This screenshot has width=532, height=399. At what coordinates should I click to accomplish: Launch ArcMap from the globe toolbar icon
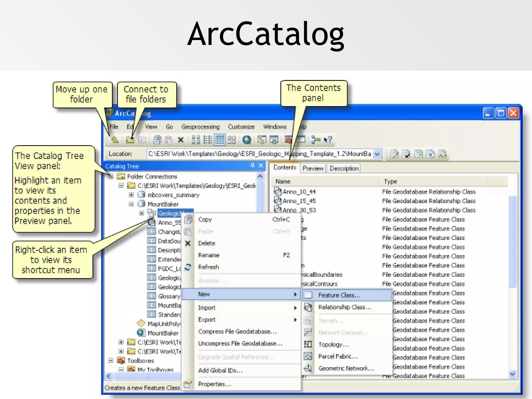click(x=247, y=140)
